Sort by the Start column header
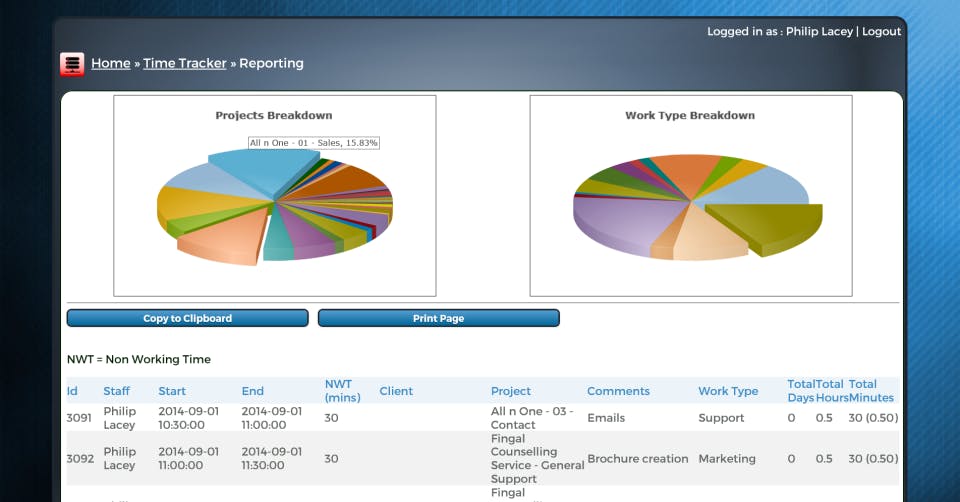Image resolution: width=960 pixels, height=502 pixels. [172, 391]
